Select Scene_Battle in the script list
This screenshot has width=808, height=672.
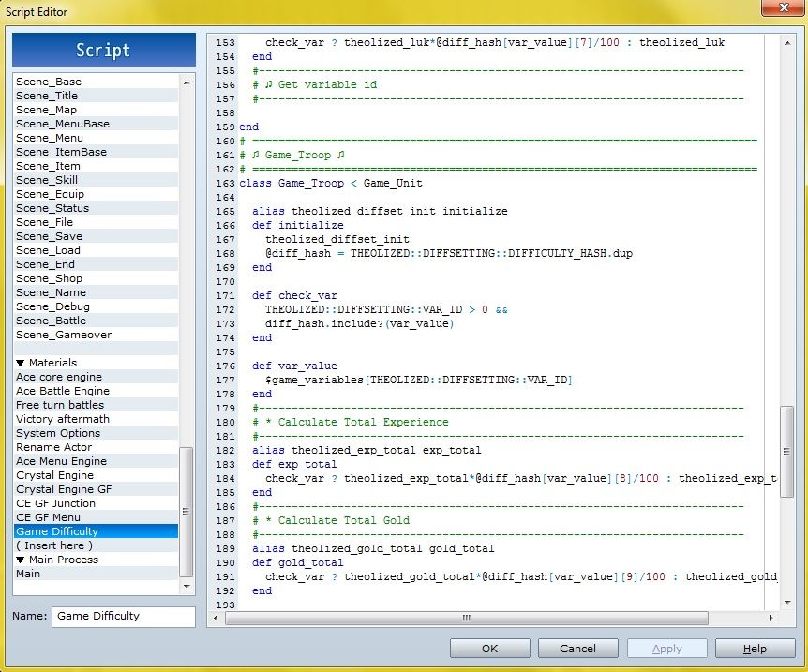click(x=52, y=321)
